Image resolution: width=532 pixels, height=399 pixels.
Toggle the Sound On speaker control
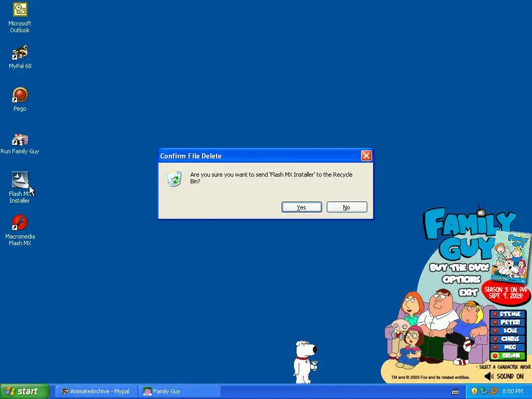(504, 376)
